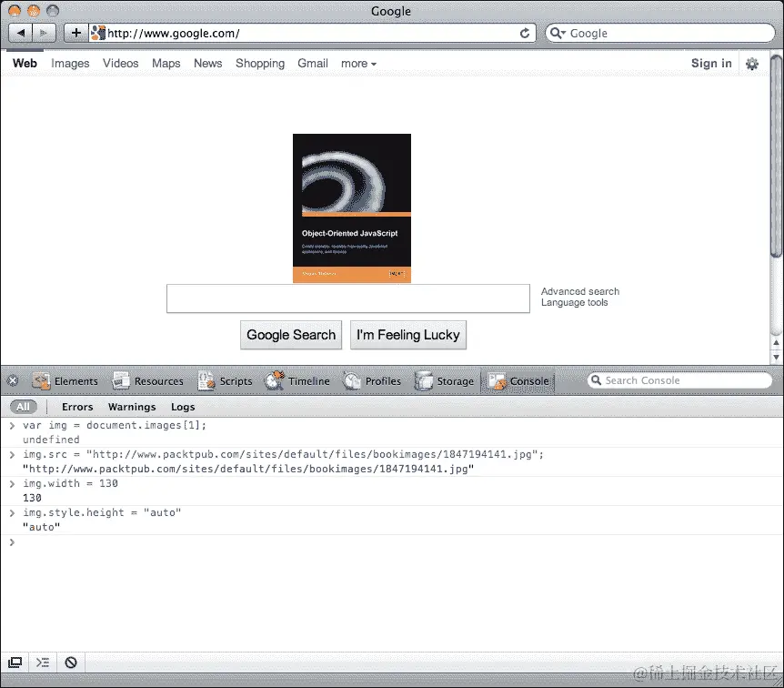Expand the 'var img' console entry
Viewport: 784px width, 688px height.
[x=14, y=425]
